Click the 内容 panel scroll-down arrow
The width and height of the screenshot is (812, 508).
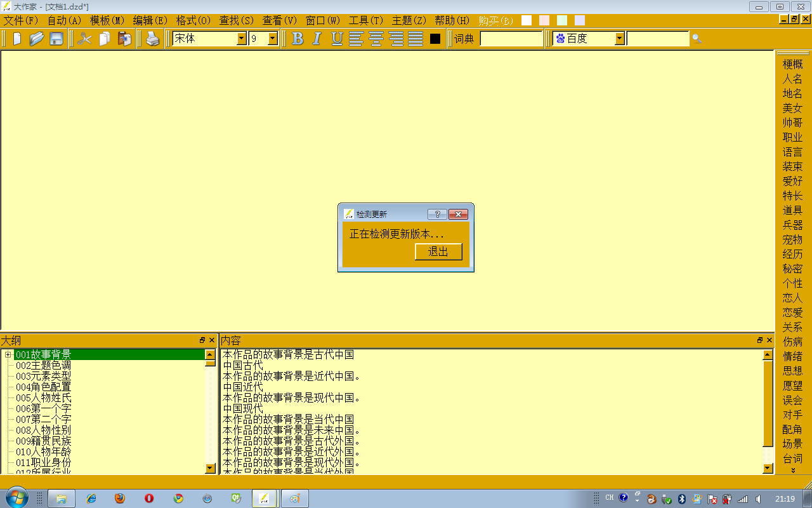(768, 469)
